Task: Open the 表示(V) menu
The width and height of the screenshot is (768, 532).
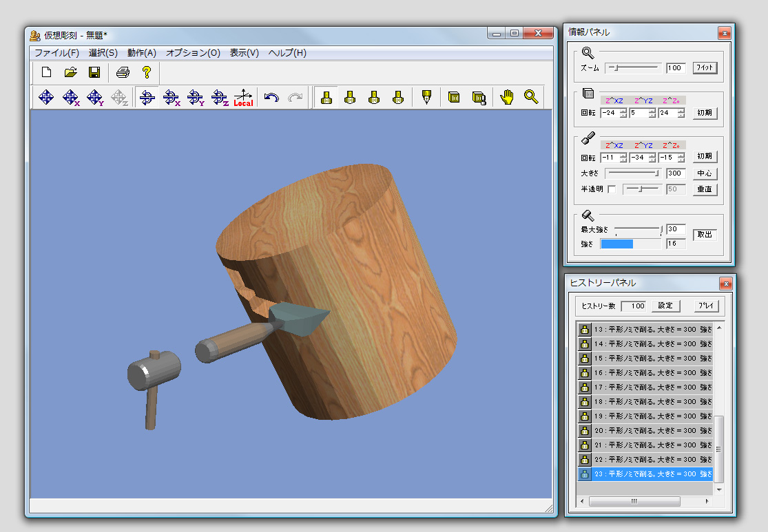Action: (244, 53)
